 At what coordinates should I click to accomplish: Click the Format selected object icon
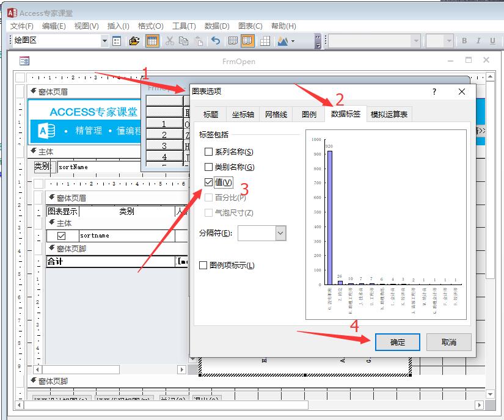[117, 41]
